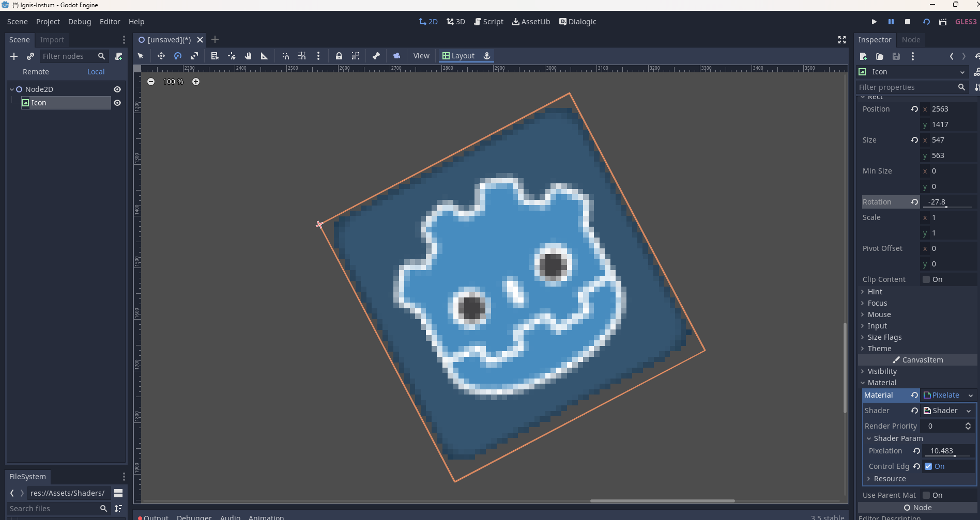The image size is (980, 520).
Task: Click the Filter nodes search field
Action: point(74,56)
